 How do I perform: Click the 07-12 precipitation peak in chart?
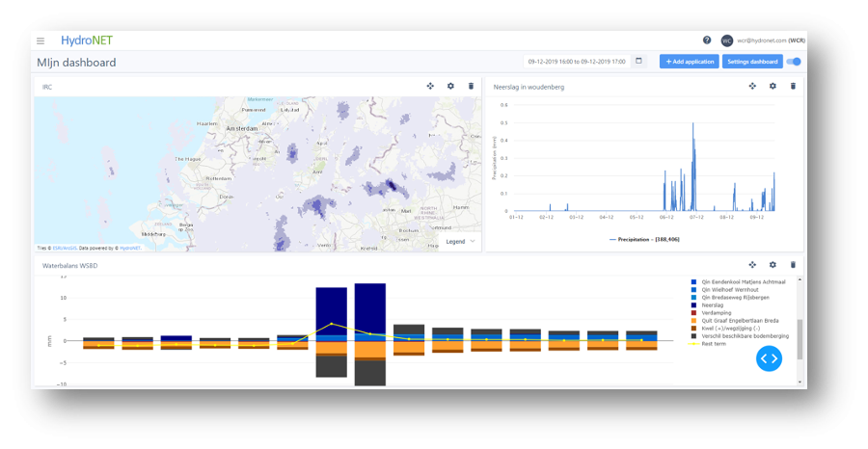[692, 166]
